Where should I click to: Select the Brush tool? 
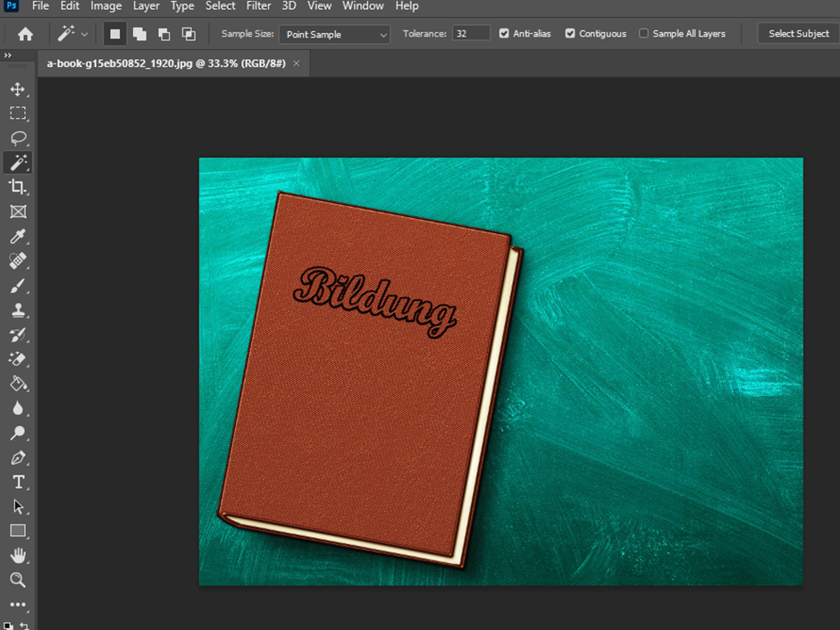coord(18,286)
